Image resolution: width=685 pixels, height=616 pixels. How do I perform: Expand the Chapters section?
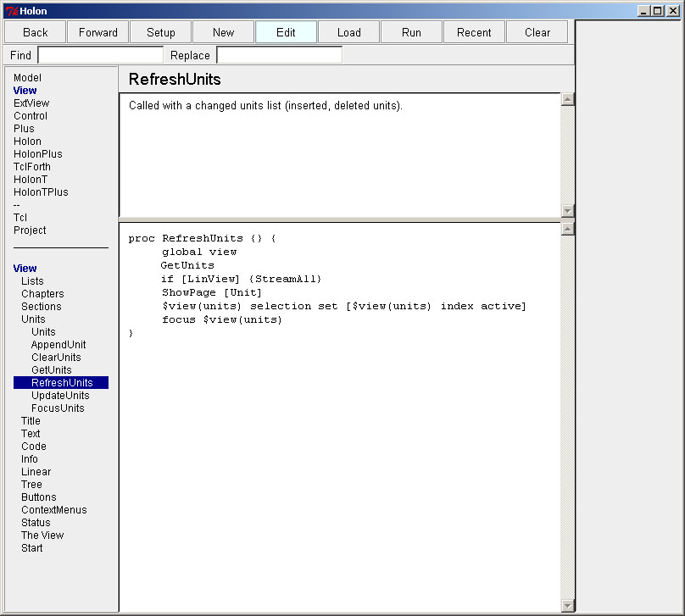pos(42,294)
